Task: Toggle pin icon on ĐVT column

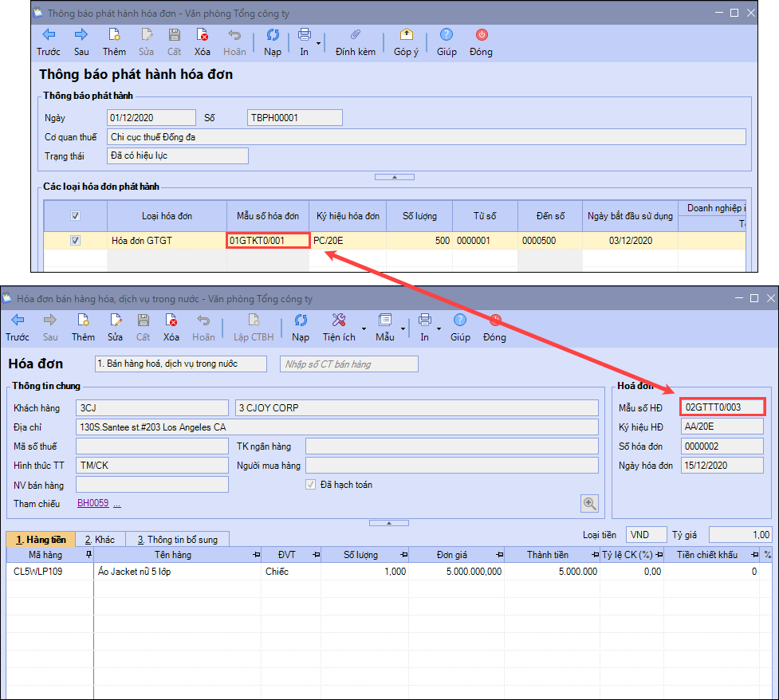Action: pos(317,554)
